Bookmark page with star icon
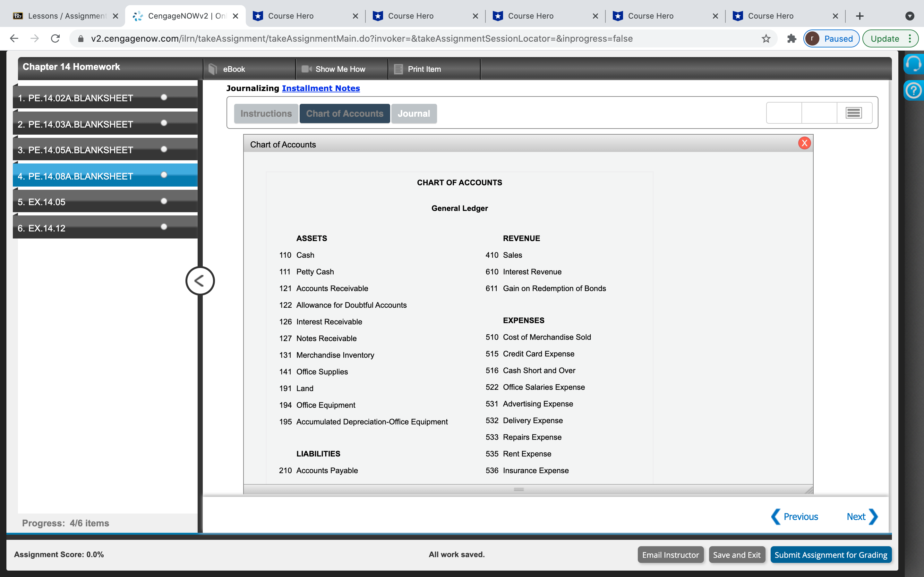 pos(766,38)
